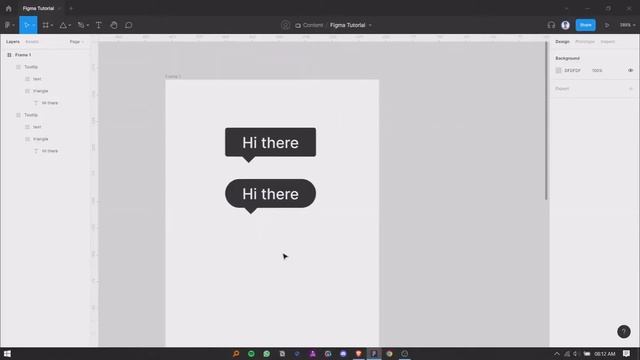Present prototype with play icon
The width and height of the screenshot is (640, 360).
click(607, 25)
